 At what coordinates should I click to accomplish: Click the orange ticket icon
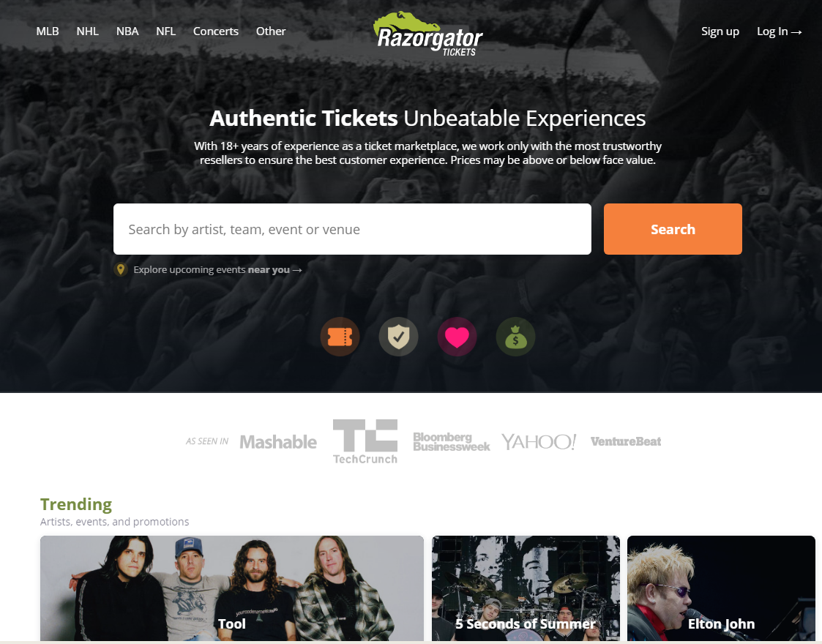(x=340, y=337)
